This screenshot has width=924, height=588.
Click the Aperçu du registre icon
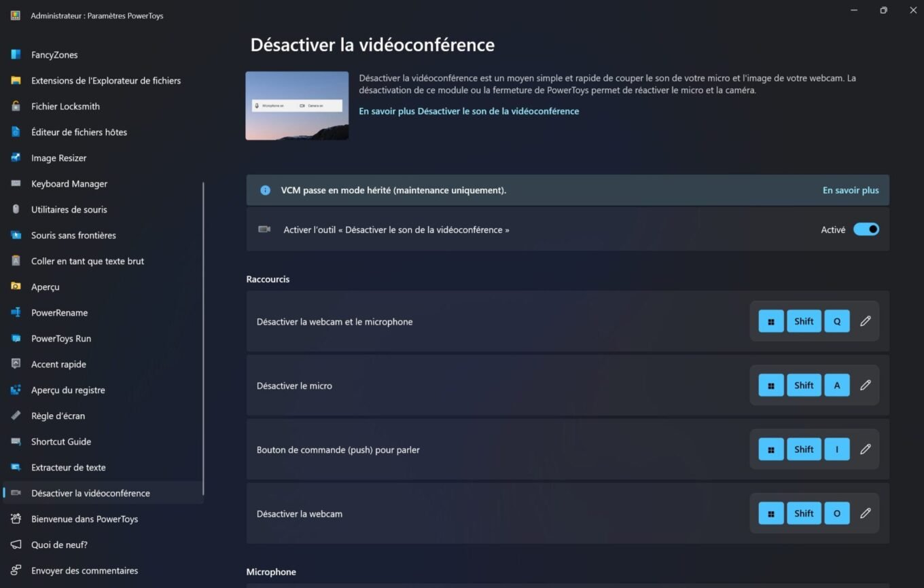[x=16, y=390]
